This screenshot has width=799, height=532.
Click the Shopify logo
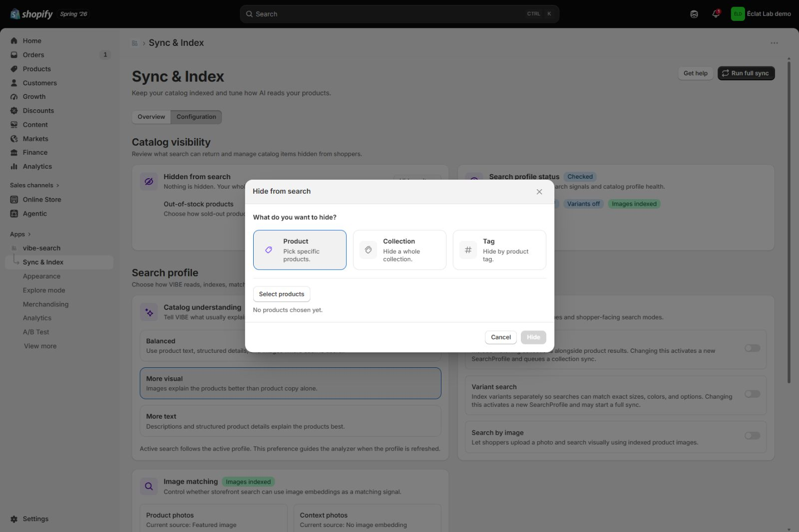pos(31,14)
